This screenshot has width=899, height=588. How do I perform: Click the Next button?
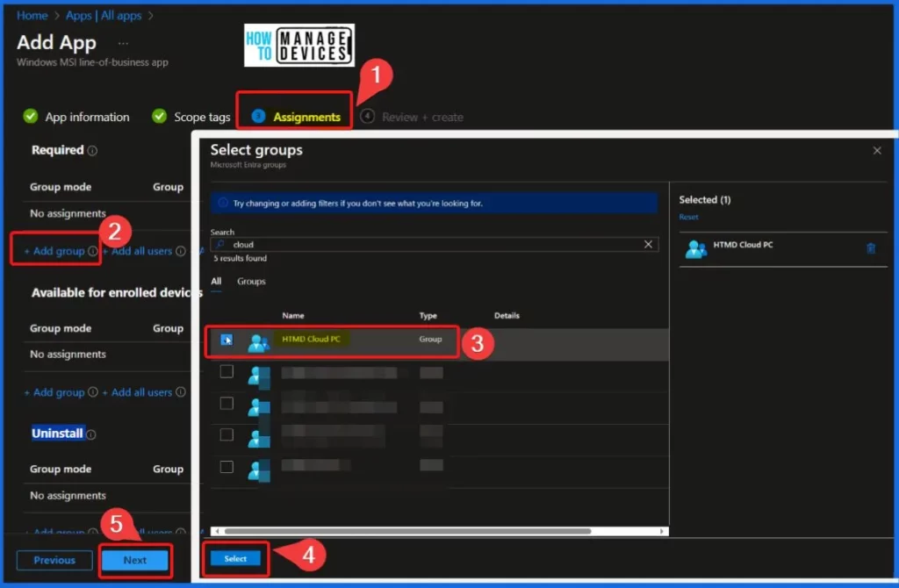(x=134, y=561)
